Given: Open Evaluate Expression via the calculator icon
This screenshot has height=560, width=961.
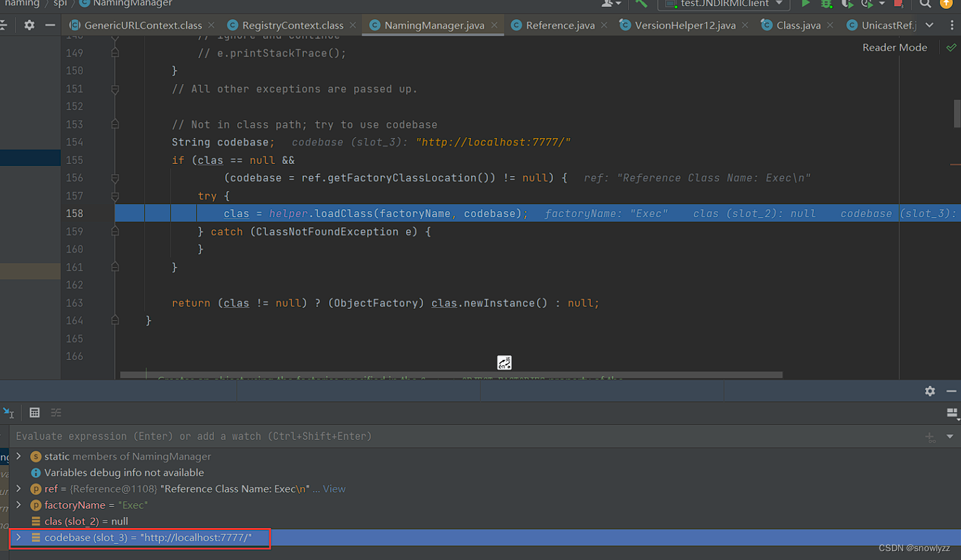Looking at the screenshot, I should click(x=34, y=412).
